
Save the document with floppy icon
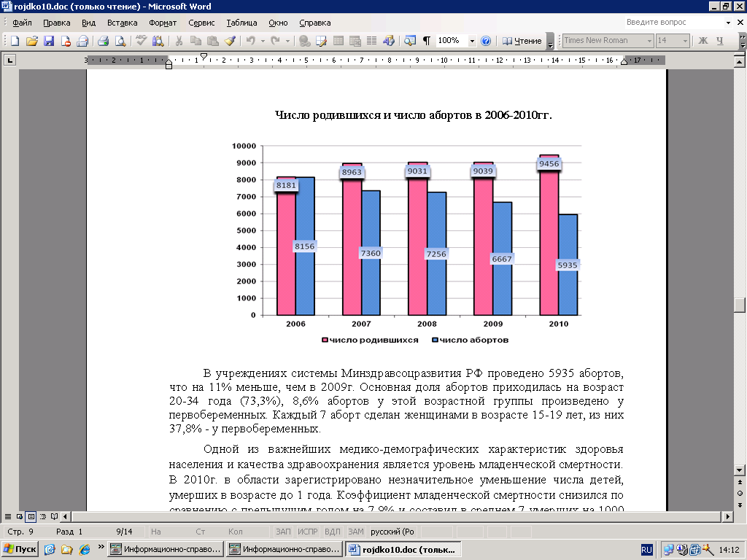click(x=49, y=41)
